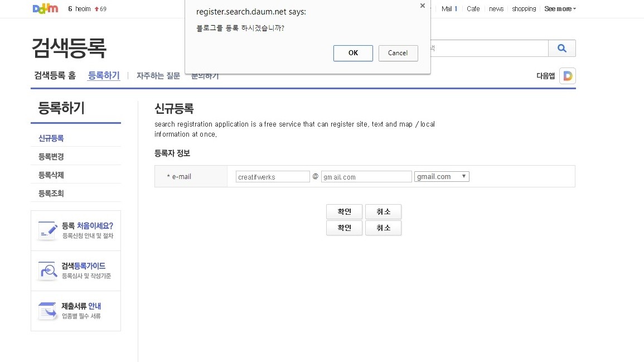Open the gmail.com domain dropdown
The width and height of the screenshot is (644, 362).
point(442,176)
